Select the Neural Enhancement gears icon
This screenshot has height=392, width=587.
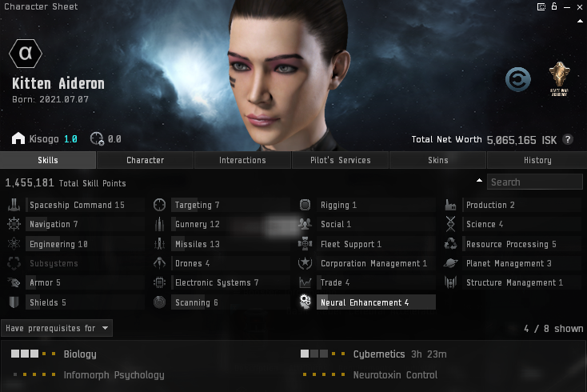305,302
